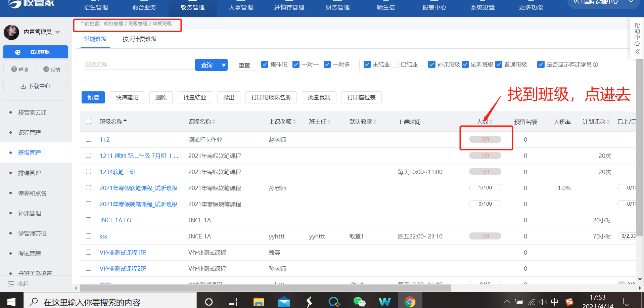Image resolution: width=644 pixels, height=308 pixels.
Task: Open 课表和点名 in the sidebar
Action: (32, 193)
